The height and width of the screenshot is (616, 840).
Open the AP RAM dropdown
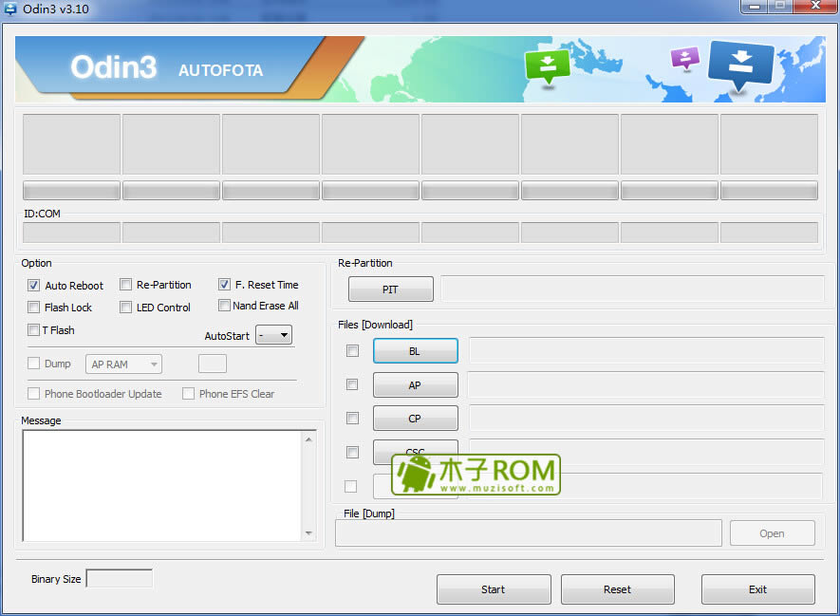click(123, 364)
